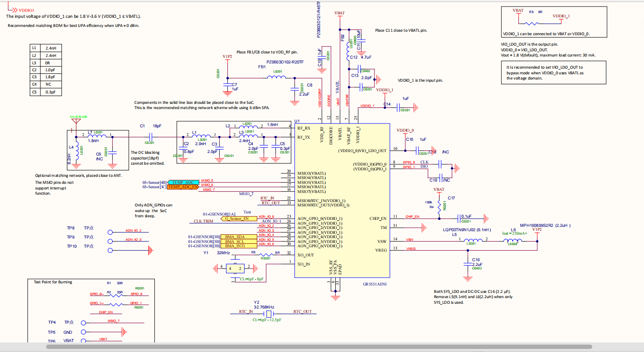
Task: Click the CLK TRIM net label
Action: coord(204,221)
